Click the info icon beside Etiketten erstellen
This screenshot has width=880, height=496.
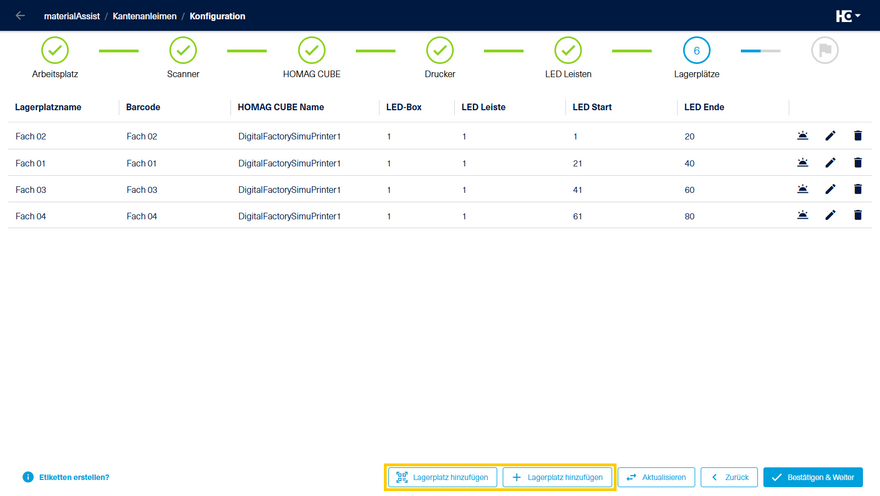coord(28,477)
